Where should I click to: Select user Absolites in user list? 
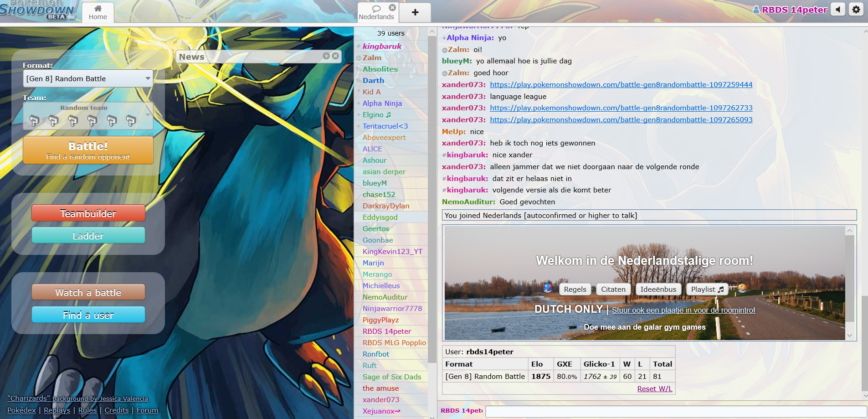click(x=391, y=69)
